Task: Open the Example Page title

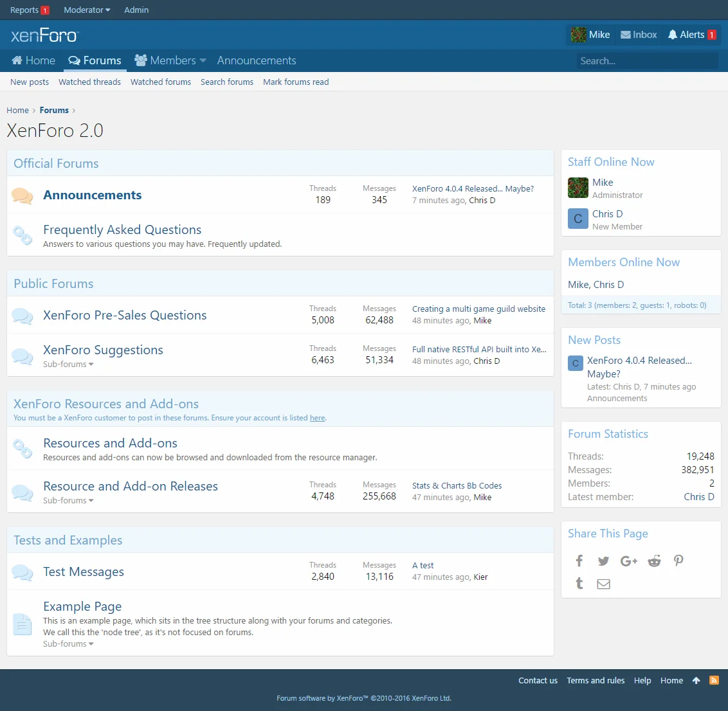Action: pyautogui.click(x=82, y=607)
